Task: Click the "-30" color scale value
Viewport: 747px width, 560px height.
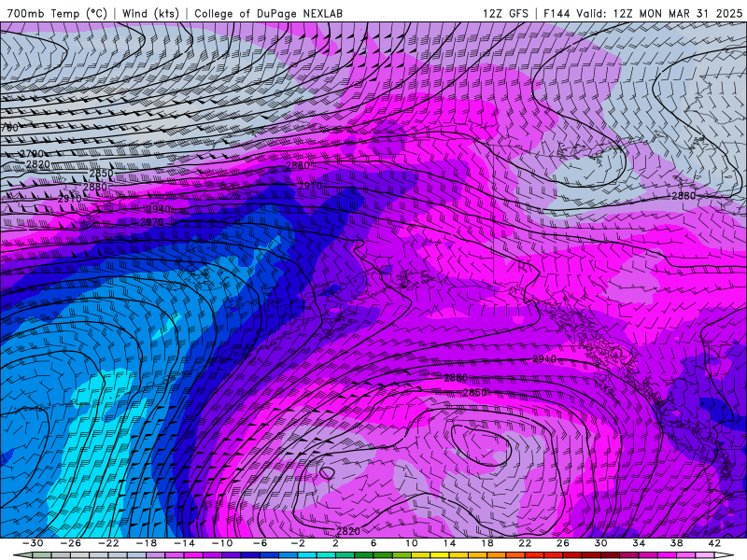Action: click(x=33, y=543)
